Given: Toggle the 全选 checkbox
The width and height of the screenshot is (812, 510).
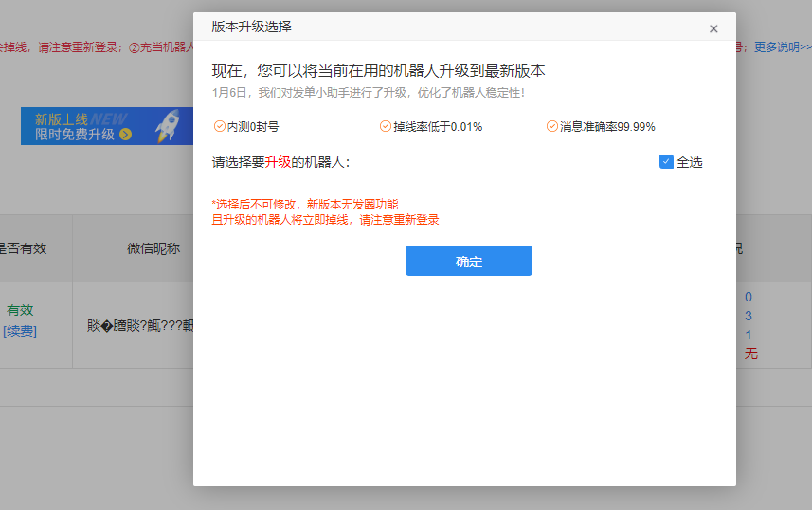Looking at the screenshot, I should coord(666,162).
